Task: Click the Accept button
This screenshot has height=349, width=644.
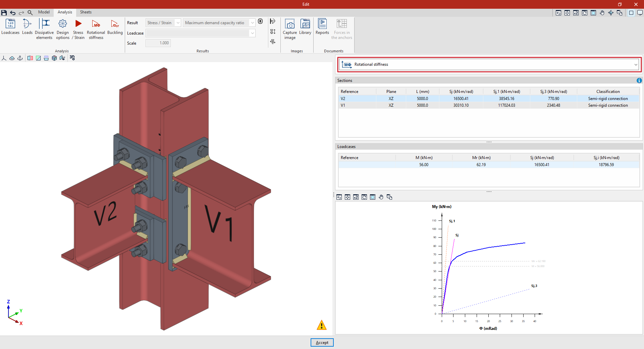Action: [322, 343]
